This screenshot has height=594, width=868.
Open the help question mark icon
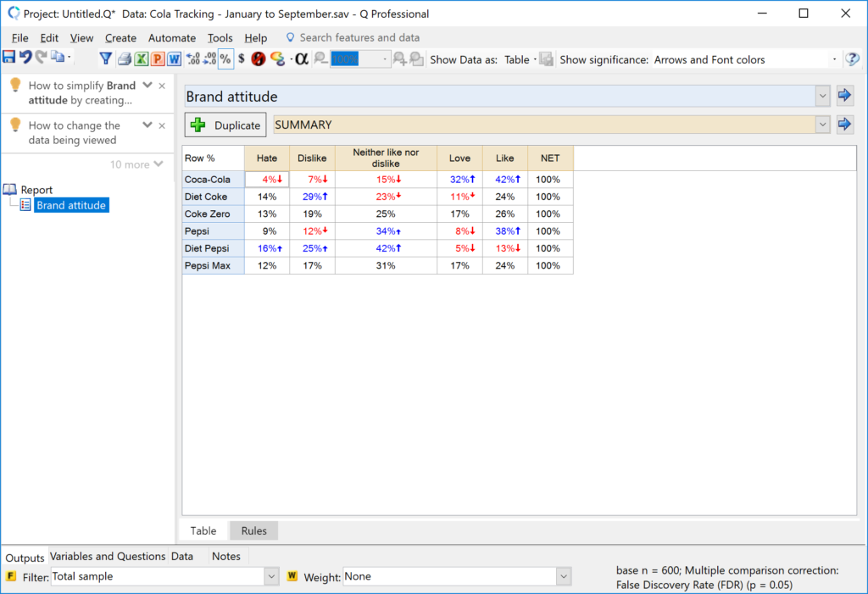click(853, 58)
